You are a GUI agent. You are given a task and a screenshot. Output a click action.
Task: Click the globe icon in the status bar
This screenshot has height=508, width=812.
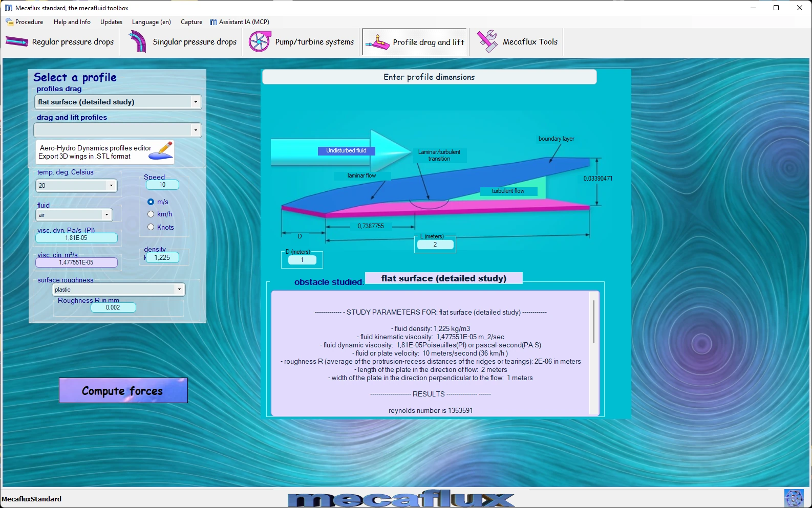tap(794, 498)
